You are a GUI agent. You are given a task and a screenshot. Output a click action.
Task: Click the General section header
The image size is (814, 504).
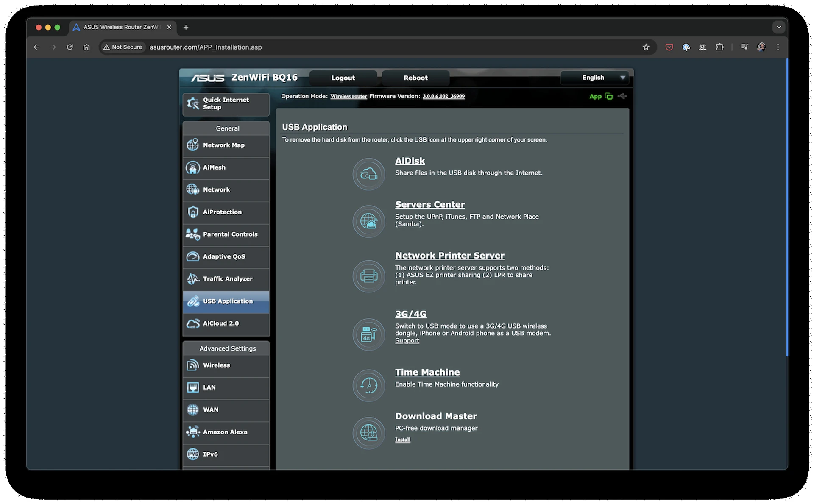tap(226, 128)
